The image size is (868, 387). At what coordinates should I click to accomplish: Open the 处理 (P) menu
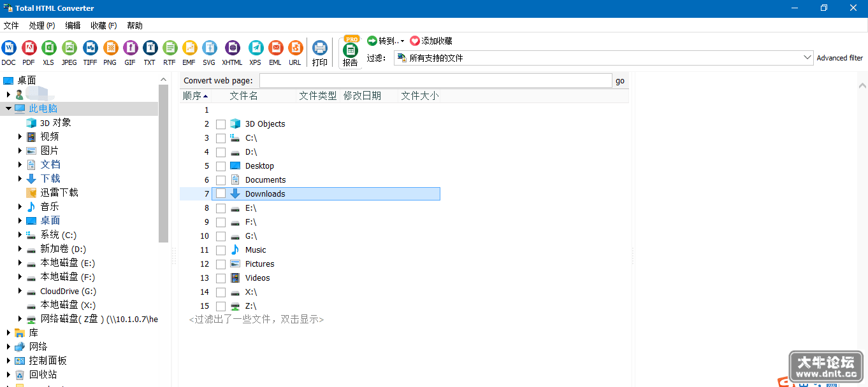pos(42,25)
